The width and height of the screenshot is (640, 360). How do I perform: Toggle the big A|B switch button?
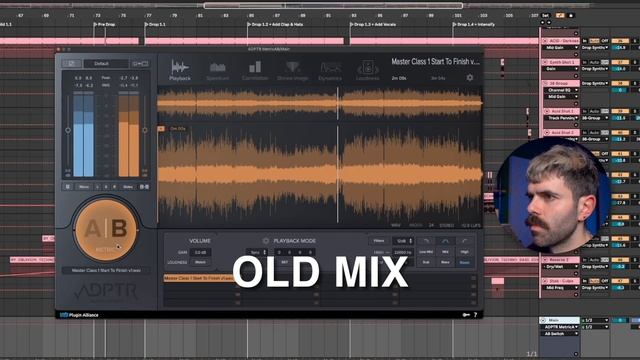106,230
